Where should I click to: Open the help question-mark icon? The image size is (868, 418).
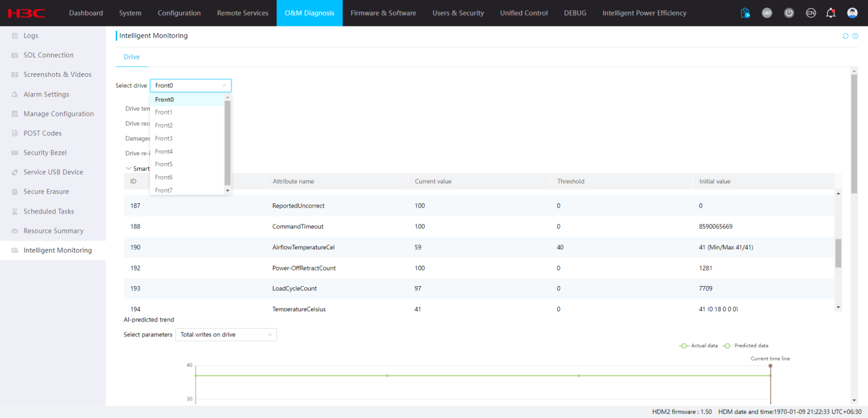(x=855, y=36)
